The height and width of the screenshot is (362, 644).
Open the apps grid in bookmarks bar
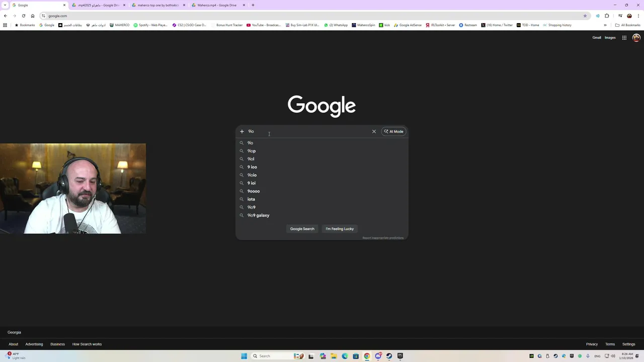click(5, 25)
